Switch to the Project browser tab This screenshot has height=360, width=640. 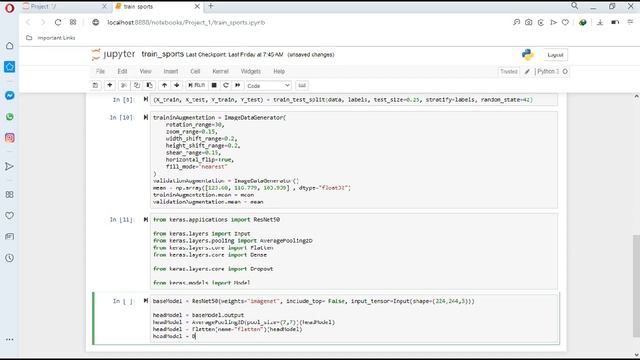click(x=64, y=7)
